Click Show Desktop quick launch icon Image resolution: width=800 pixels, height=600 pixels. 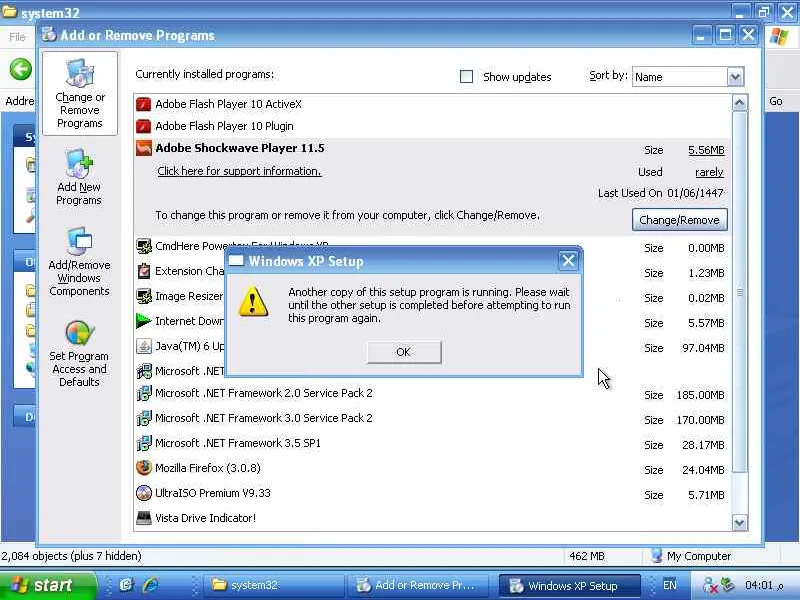tap(126, 584)
